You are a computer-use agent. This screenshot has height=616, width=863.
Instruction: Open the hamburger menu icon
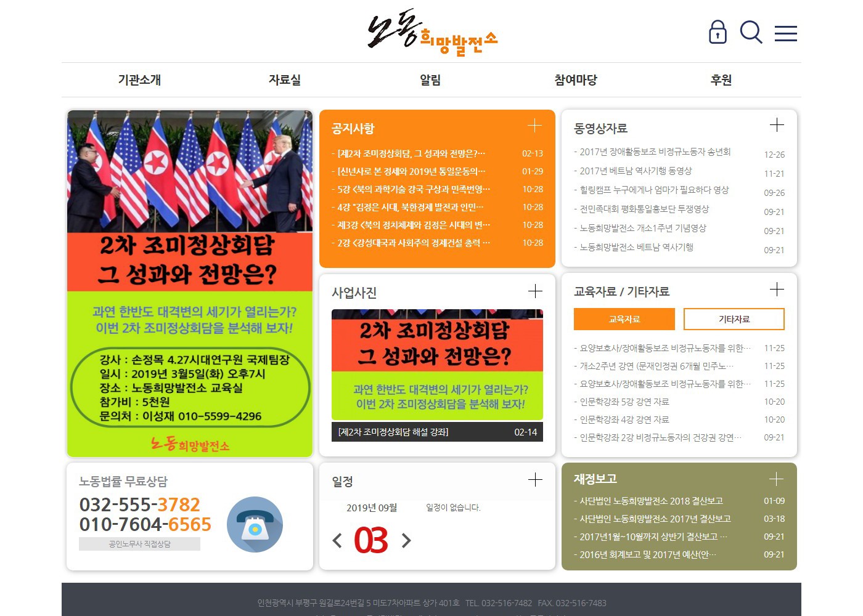785,33
